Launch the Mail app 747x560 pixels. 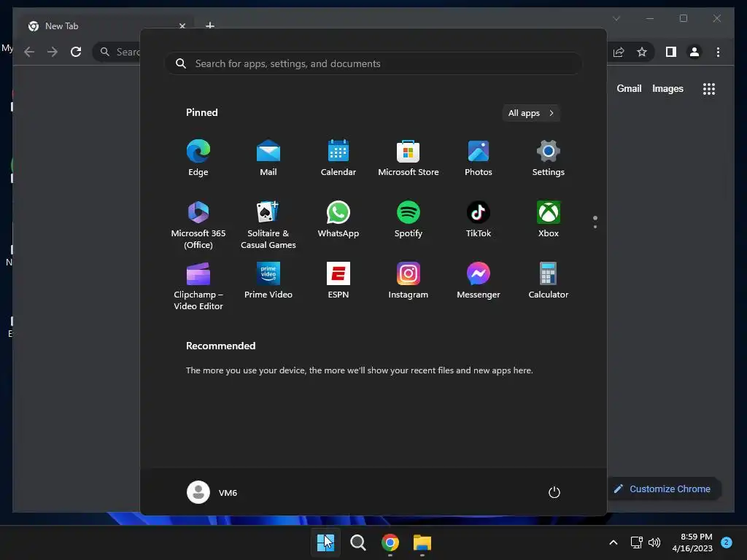pyautogui.click(x=268, y=158)
